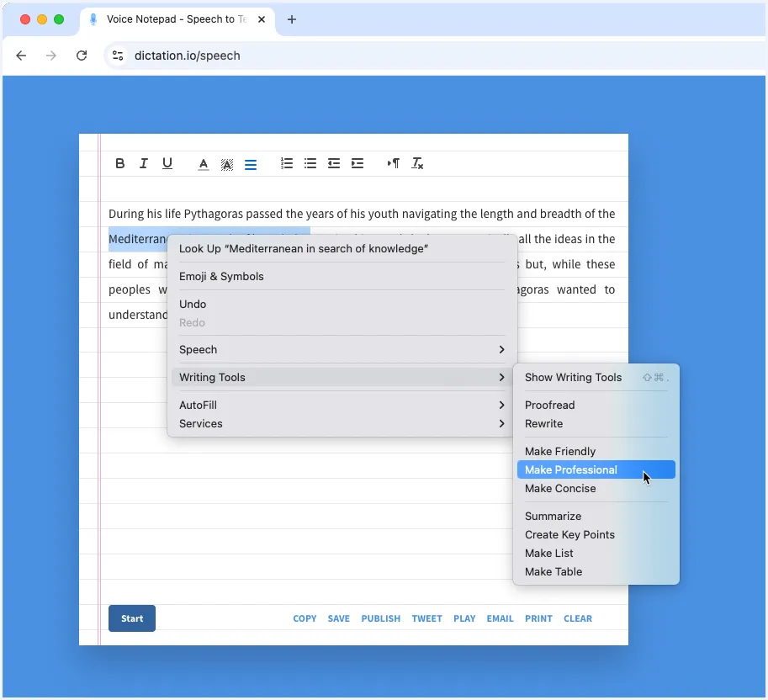768x700 pixels.
Task: Switch to bulleted list formatting
Action: point(310,163)
